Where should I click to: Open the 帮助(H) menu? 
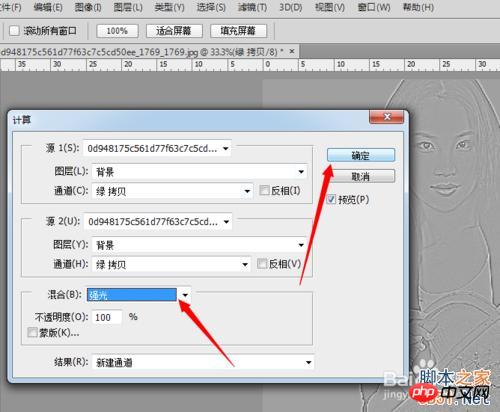pos(418,7)
